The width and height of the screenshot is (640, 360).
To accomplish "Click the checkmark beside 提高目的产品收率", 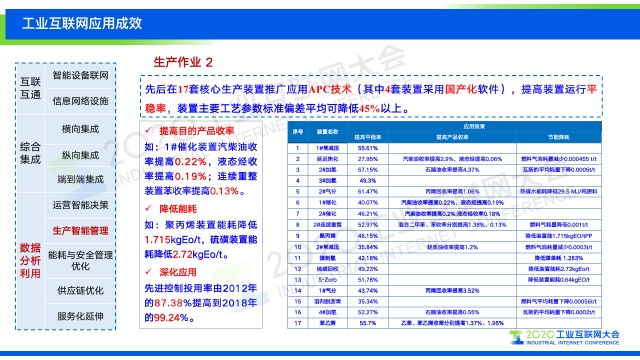I will coord(148,130).
